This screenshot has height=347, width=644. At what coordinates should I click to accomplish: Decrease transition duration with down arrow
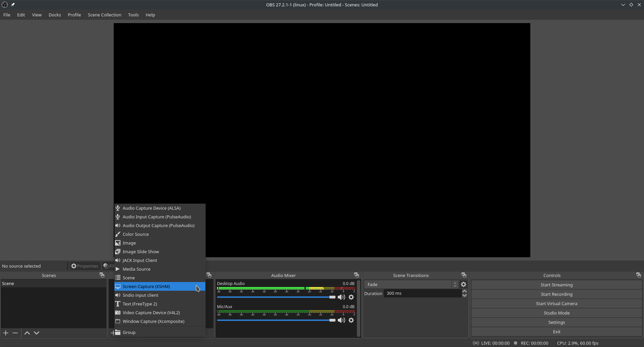coord(465,295)
